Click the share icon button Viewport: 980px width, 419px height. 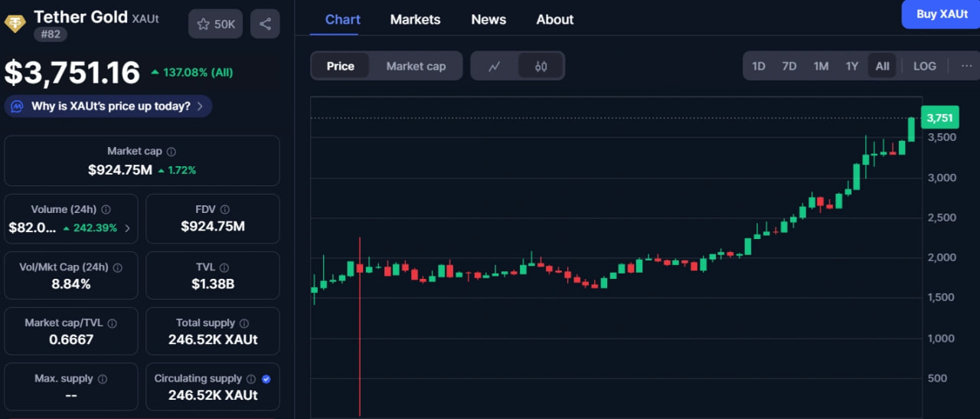pyautogui.click(x=265, y=24)
